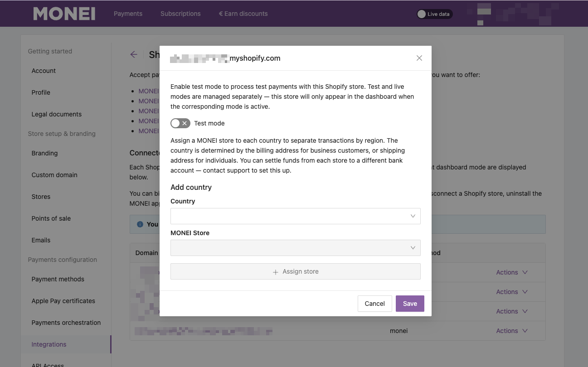
Task: Click the Cancel button
Action: pyautogui.click(x=374, y=304)
